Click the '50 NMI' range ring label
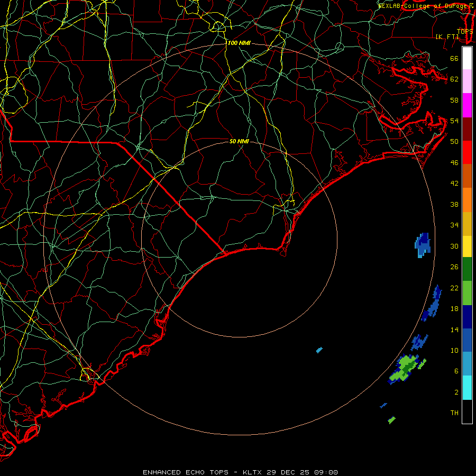The height and width of the screenshot is (476, 476). (x=239, y=141)
